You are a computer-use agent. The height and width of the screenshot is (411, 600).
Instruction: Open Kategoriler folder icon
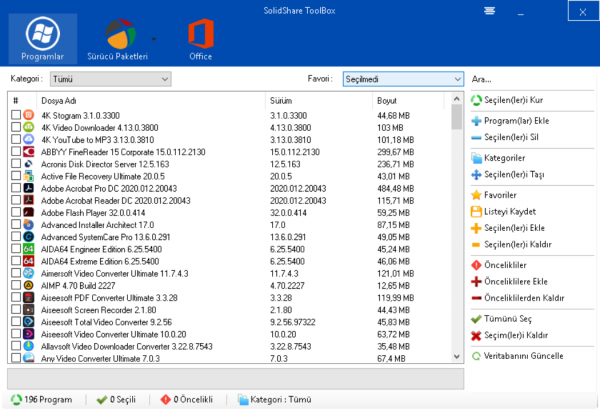(x=476, y=158)
